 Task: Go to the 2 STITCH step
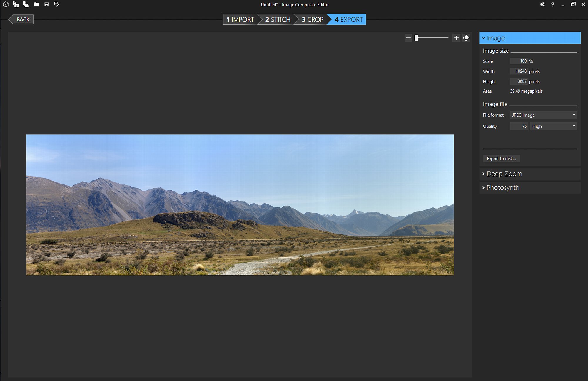tap(278, 19)
